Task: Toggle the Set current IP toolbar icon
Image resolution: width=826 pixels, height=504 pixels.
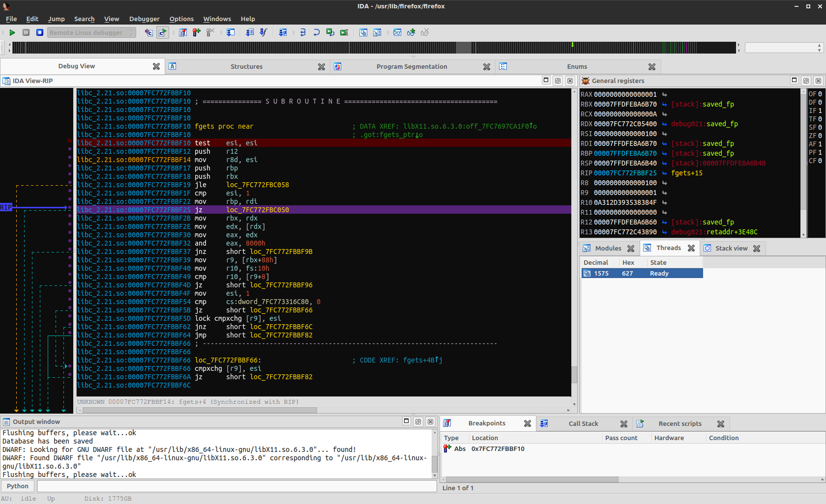Action: point(162,32)
